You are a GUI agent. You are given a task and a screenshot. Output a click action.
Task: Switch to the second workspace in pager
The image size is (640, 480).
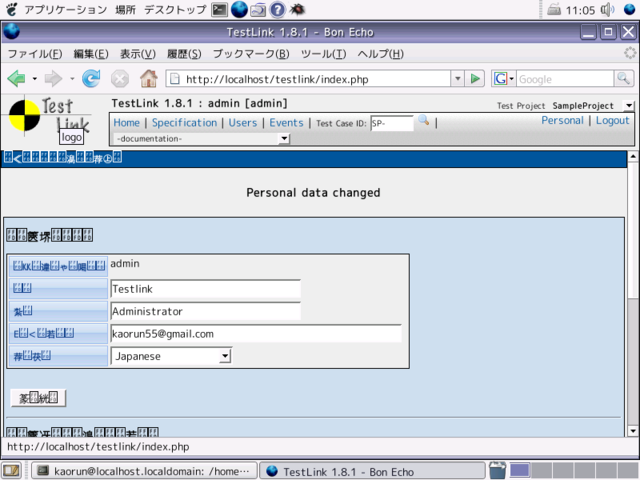pos(541,471)
